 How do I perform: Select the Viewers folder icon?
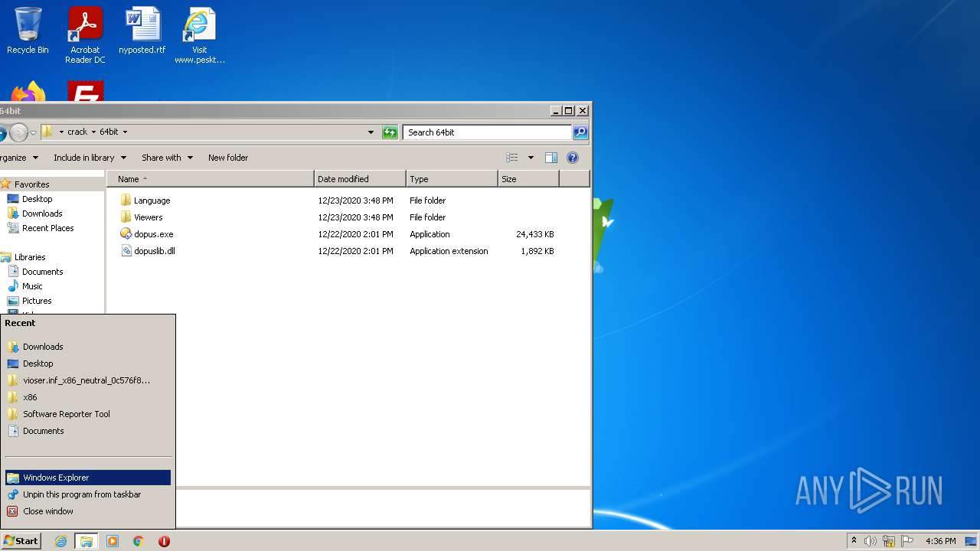click(x=126, y=217)
